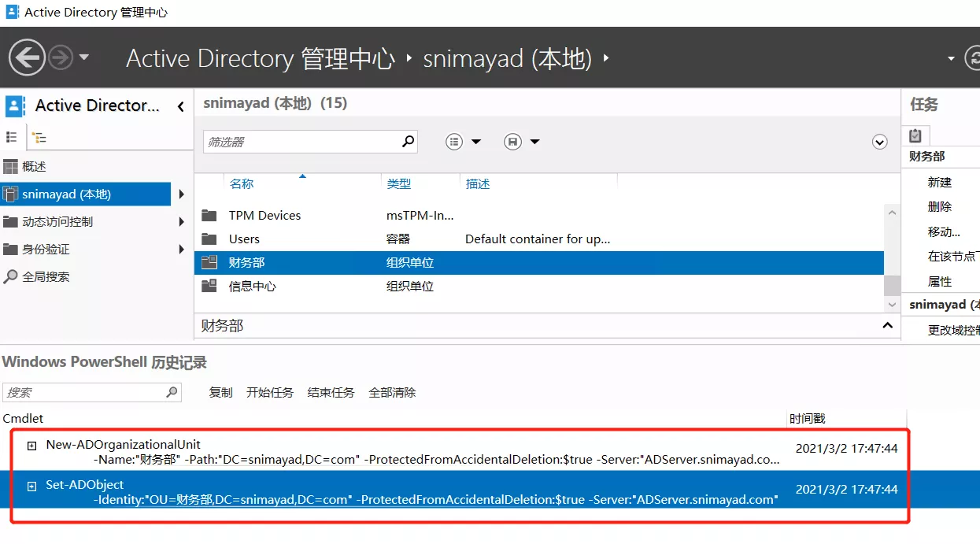Click 复制 in PowerShell history
The height and width of the screenshot is (544, 980).
pyautogui.click(x=220, y=392)
